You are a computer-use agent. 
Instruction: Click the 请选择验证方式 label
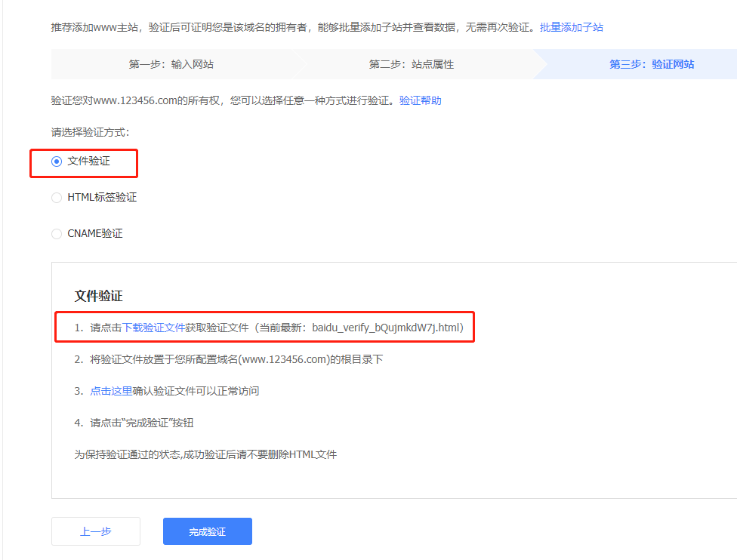click(x=90, y=133)
